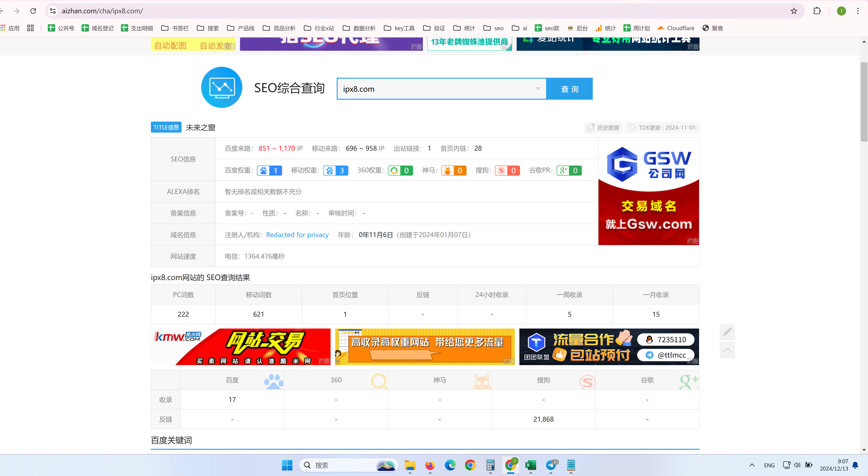The width and height of the screenshot is (868, 476).
Task: Open the 书签栏 bookmark folder
Action: [175, 28]
